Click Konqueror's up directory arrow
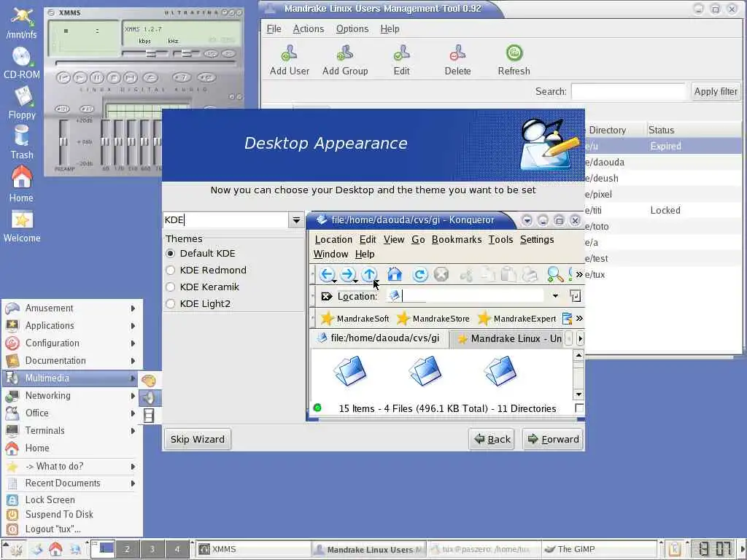Screen dimensions: 747x560 (369, 274)
